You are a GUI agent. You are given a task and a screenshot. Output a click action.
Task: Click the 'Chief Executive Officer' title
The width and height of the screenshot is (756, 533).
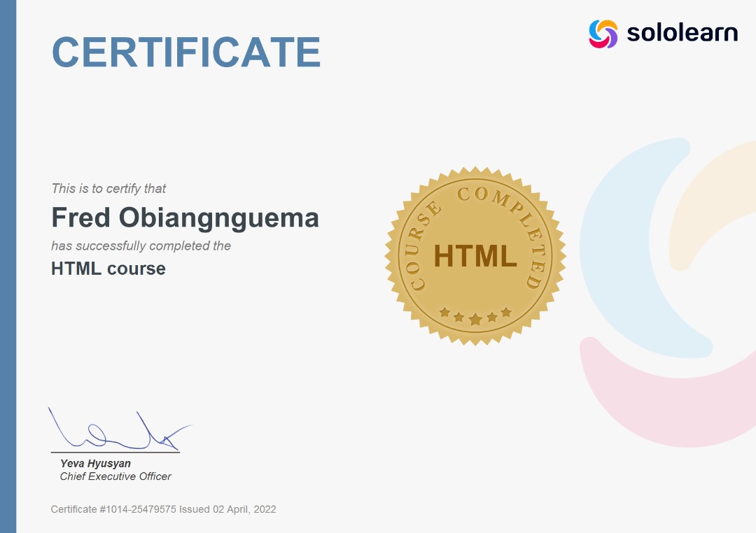coord(115,476)
